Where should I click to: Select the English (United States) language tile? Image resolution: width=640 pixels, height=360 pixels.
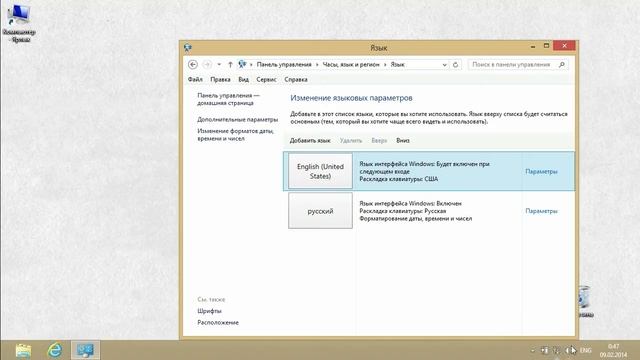(x=320, y=171)
